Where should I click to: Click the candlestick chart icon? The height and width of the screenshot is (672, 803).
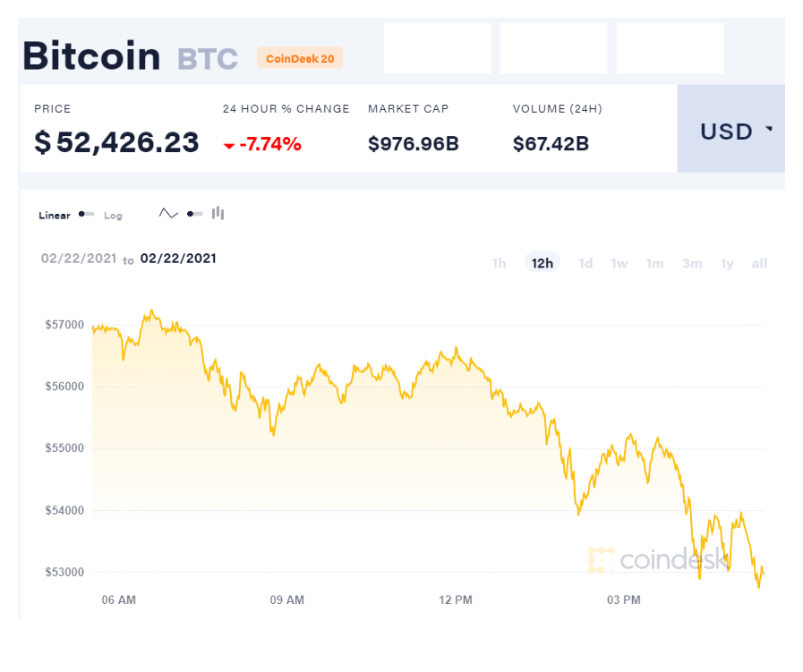[218, 214]
